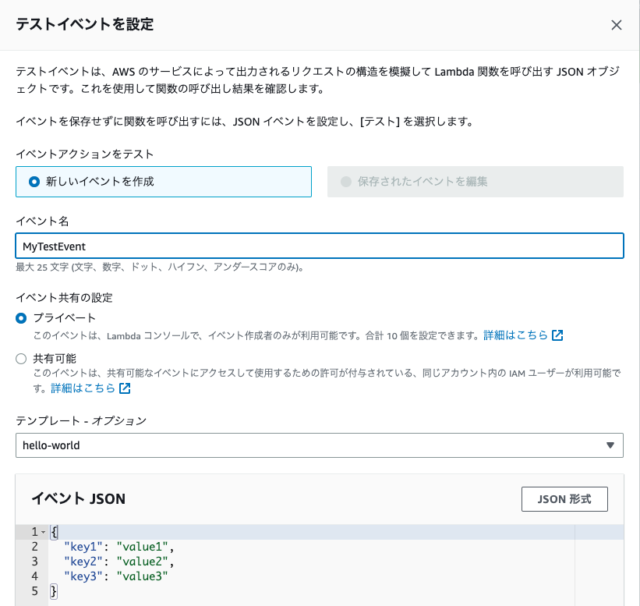
Task: Open 詳細はこちら link in the private description
Action: (x=516, y=335)
